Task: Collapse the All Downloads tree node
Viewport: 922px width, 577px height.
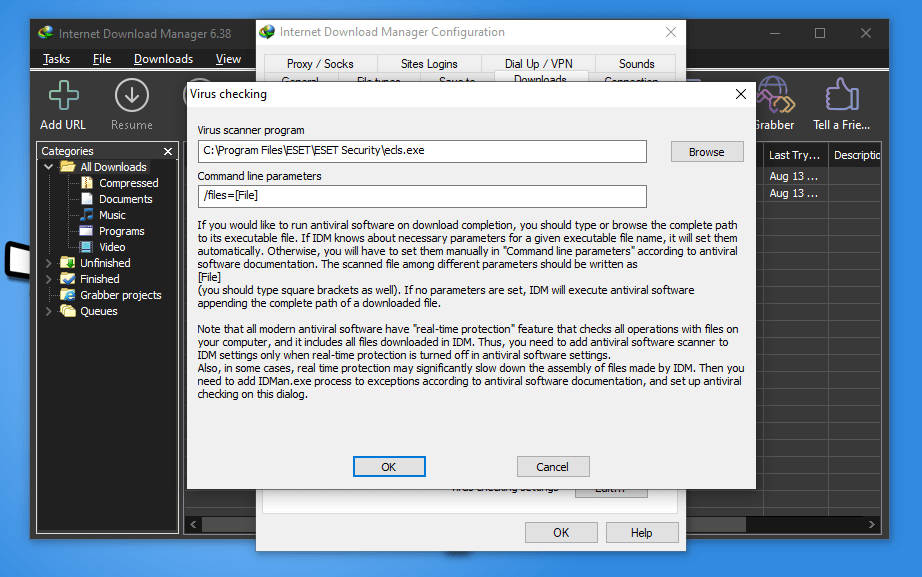Action: click(x=49, y=167)
